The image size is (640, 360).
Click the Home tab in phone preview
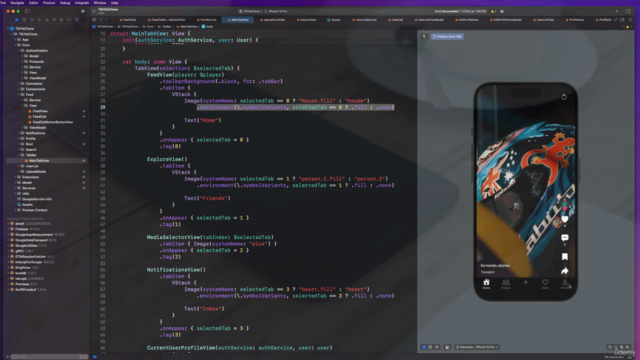[486, 284]
